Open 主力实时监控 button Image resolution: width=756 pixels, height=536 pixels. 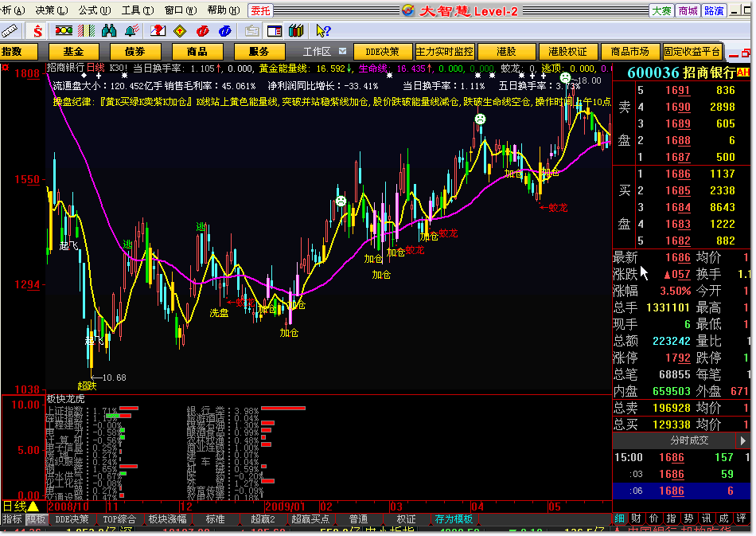(445, 52)
